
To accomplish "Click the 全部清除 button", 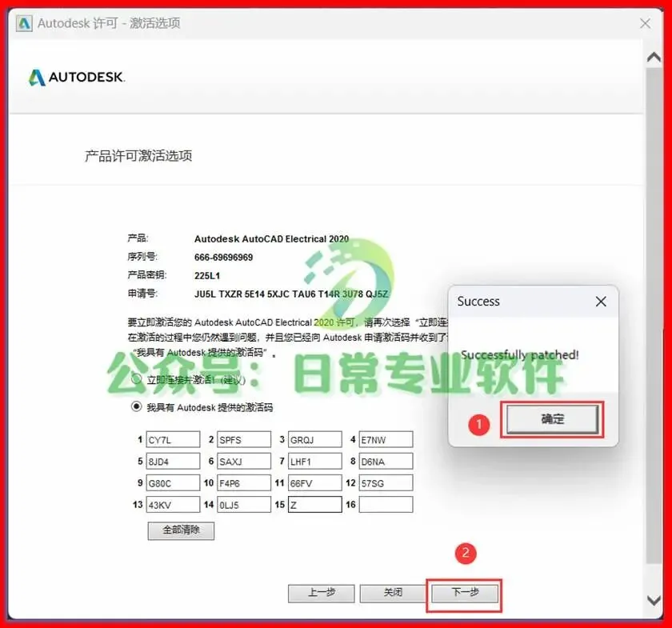I will click(x=181, y=530).
